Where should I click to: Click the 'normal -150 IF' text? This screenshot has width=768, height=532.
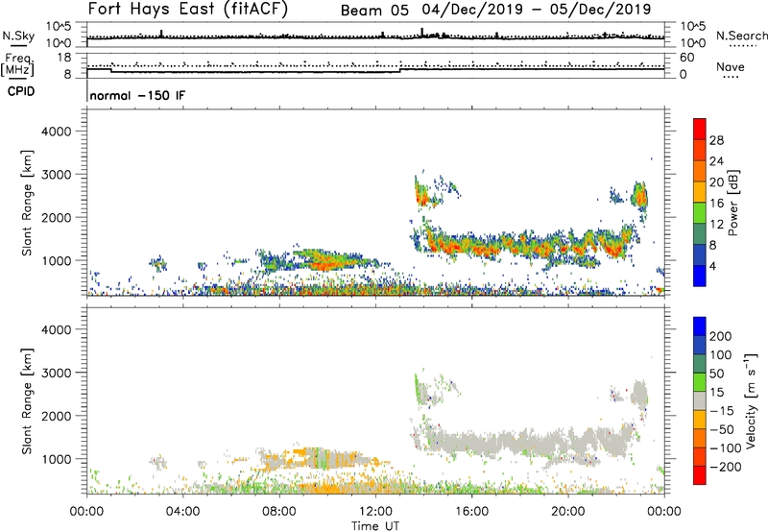[137, 95]
